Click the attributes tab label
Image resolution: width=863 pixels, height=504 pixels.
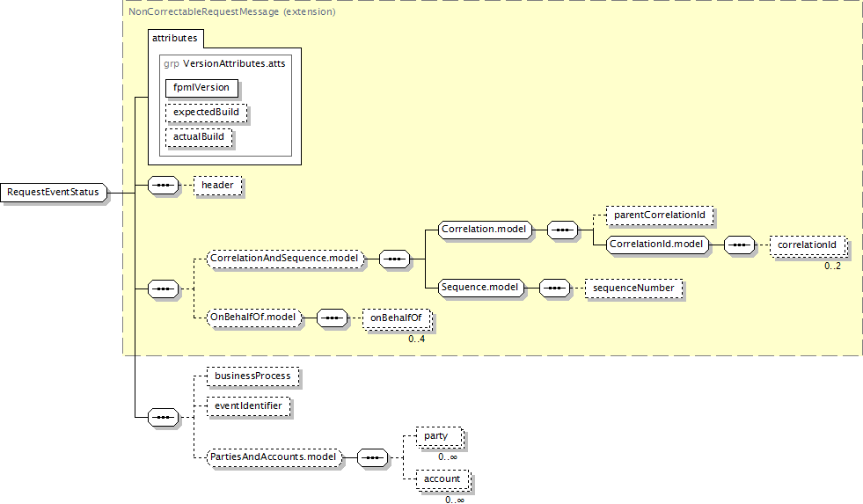pyautogui.click(x=176, y=39)
